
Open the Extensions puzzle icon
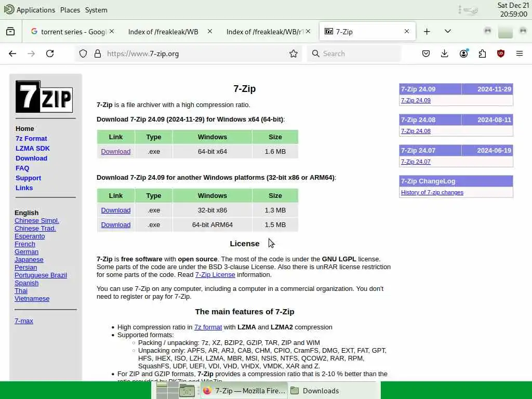tap(482, 54)
